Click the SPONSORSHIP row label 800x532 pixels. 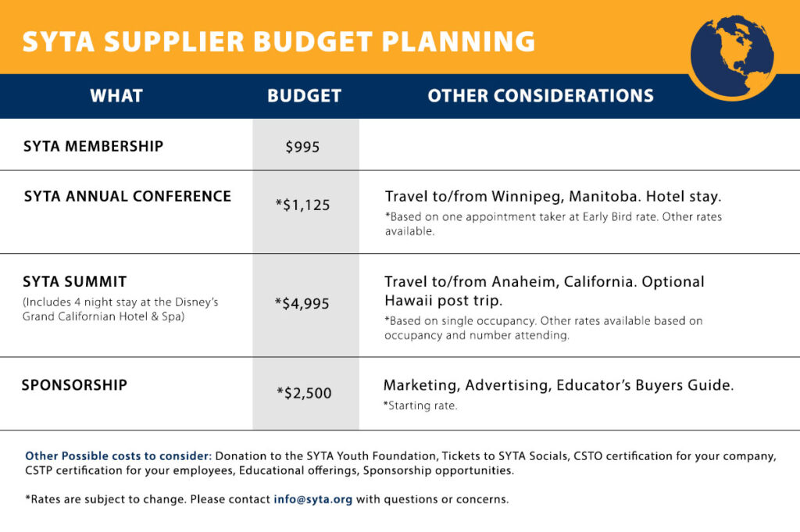pyautogui.click(x=74, y=385)
